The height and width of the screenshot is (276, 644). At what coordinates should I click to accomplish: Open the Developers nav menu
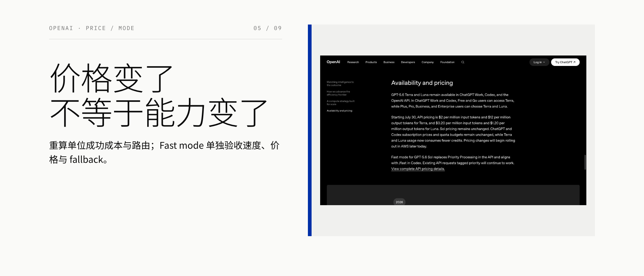[x=408, y=62]
